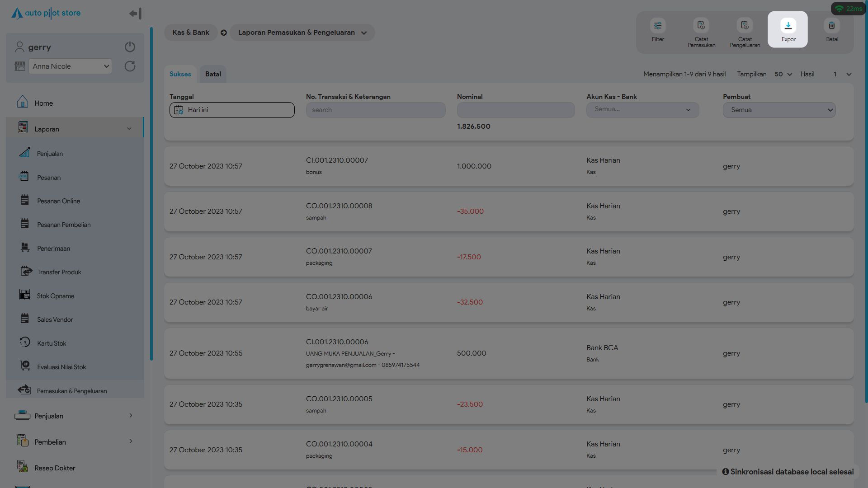This screenshot has height=488, width=868.
Task: Click the Batal trash icon
Action: [x=831, y=26]
